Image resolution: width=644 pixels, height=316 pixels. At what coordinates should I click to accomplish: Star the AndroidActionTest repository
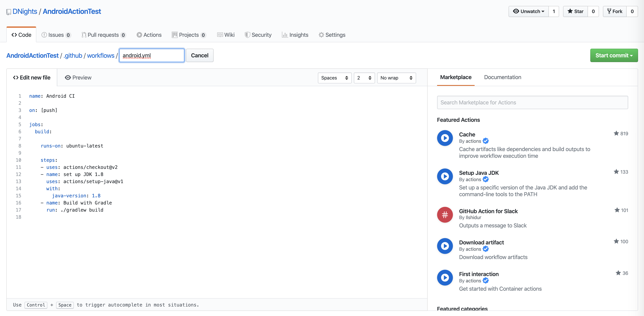point(575,11)
